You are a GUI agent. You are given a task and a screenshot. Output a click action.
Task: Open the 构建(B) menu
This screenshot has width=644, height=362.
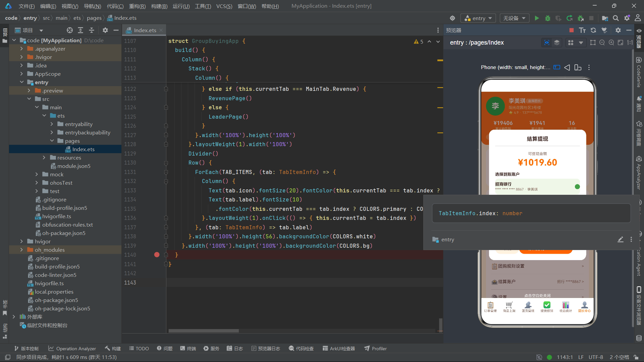pos(159,6)
